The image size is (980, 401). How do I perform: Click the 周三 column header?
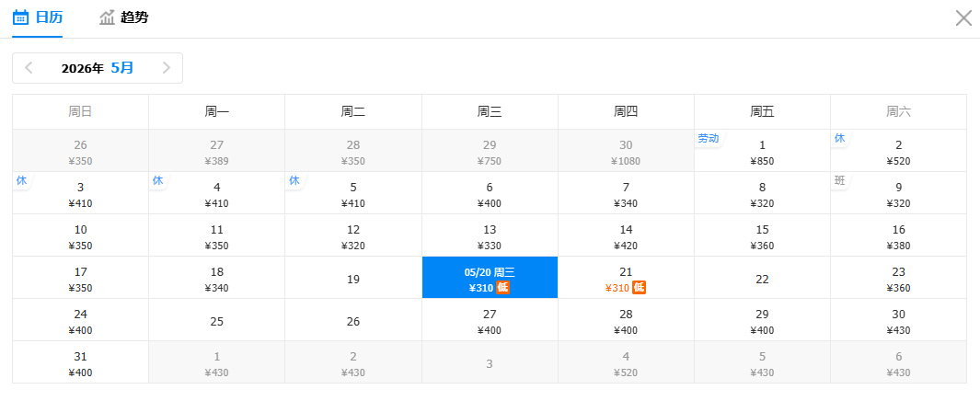pos(490,111)
